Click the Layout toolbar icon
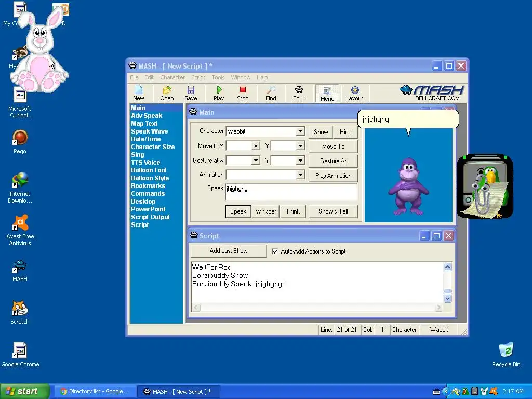532x399 pixels. pyautogui.click(x=354, y=94)
